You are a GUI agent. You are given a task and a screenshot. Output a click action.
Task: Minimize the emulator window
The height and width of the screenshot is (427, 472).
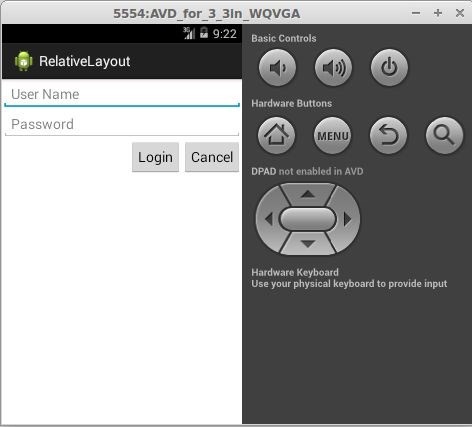[416, 13]
